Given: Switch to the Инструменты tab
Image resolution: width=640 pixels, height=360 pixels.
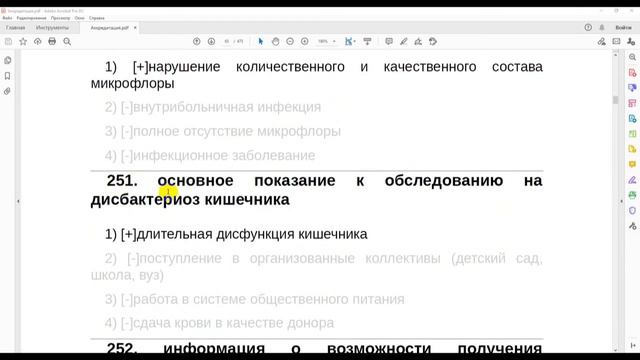Looking at the screenshot, I should click(52, 28).
